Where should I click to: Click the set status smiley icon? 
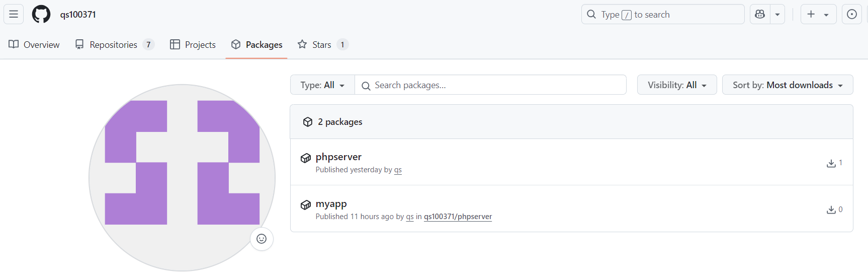262,239
